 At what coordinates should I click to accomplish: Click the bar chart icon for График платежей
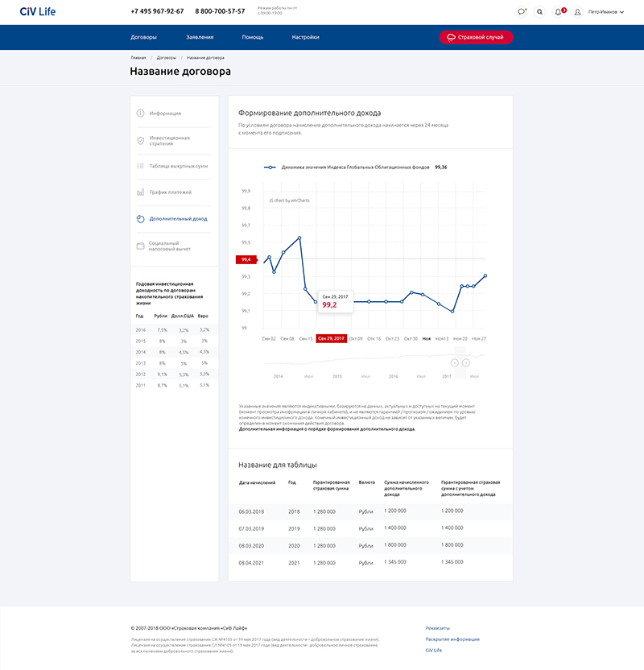pos(140,192)
